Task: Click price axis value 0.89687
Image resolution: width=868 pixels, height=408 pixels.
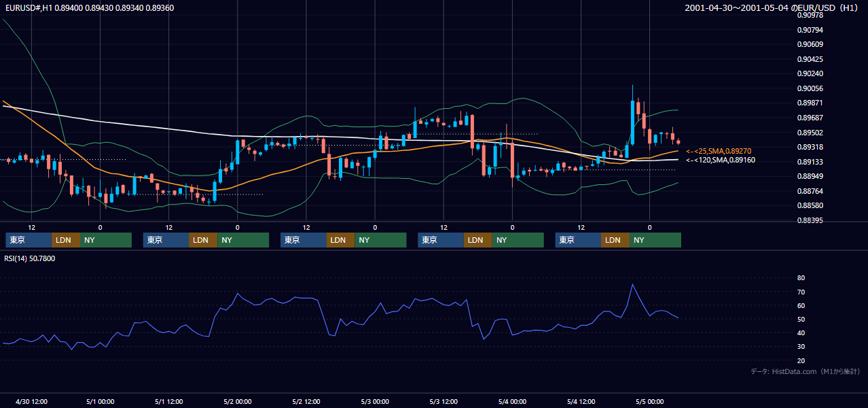Action: [810, 118]
